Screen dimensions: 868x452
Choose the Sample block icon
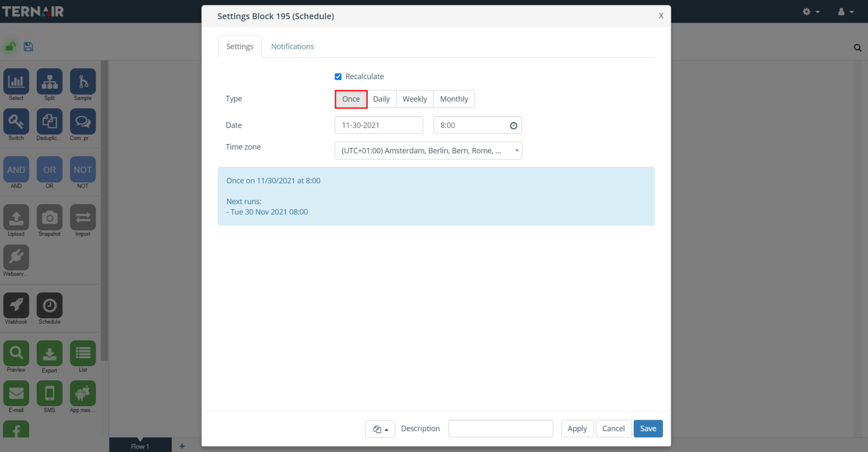[83, 81]
